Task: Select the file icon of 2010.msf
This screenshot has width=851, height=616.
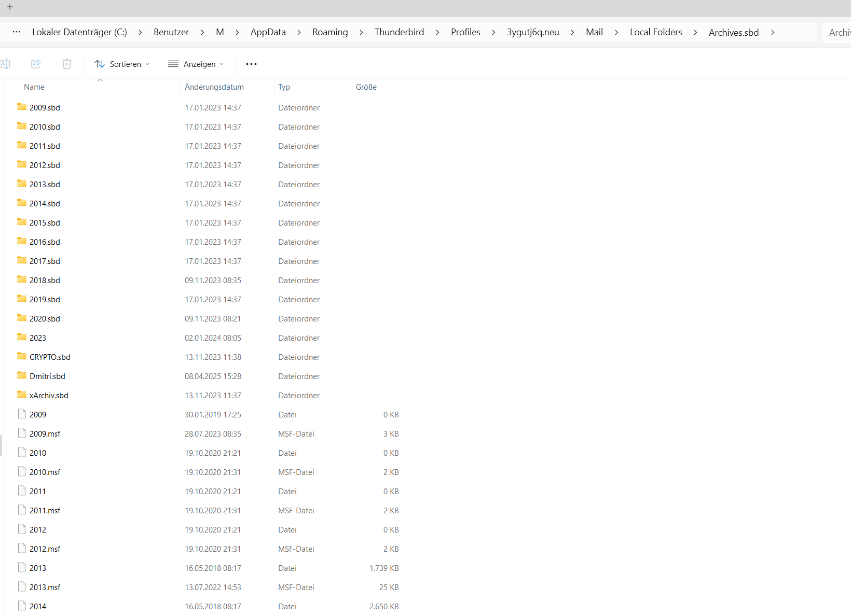Action: tap(22, 471)
